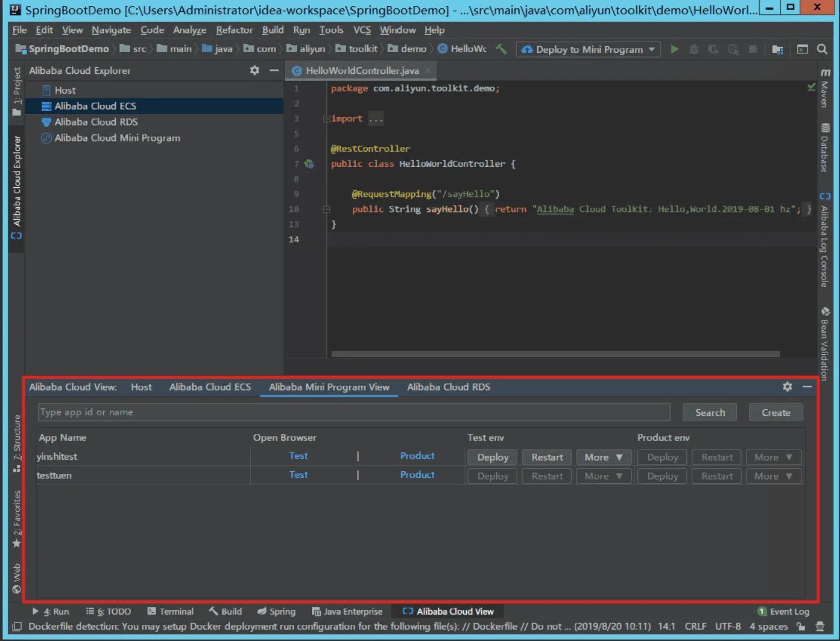Open testtuen Test browser link
The height and width of the screenshot is (641, 840).
[x=298, y=475]
